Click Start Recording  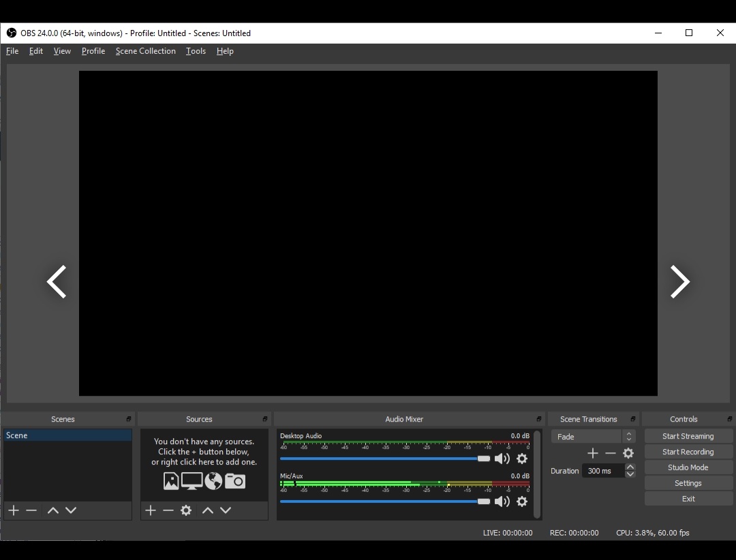[x=688, y=452]
